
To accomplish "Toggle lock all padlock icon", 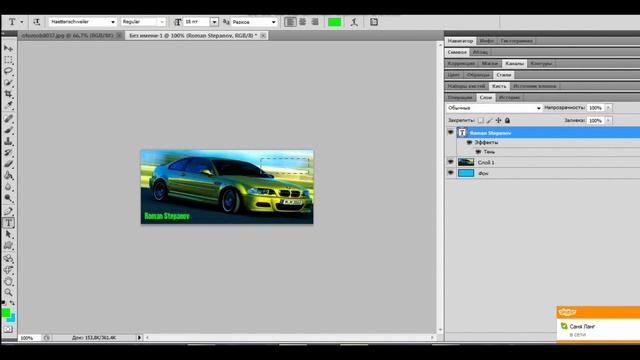I will (x=507, y=120).
